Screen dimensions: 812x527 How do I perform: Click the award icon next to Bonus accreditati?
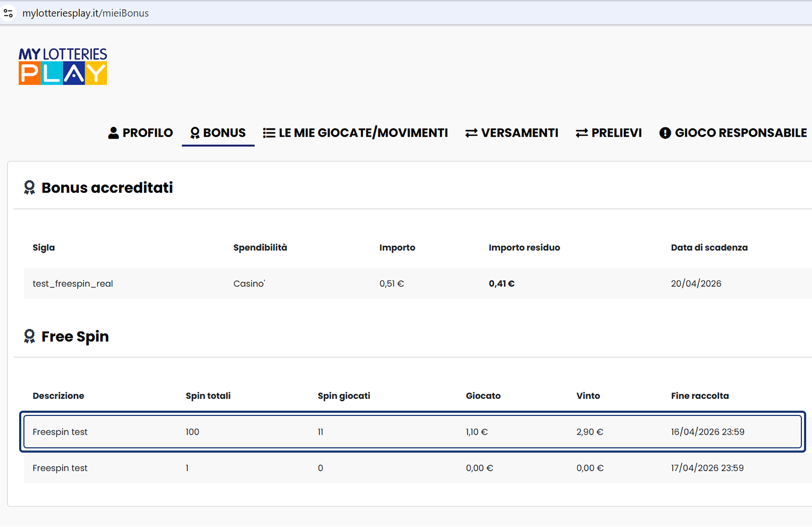pos(29,188)
